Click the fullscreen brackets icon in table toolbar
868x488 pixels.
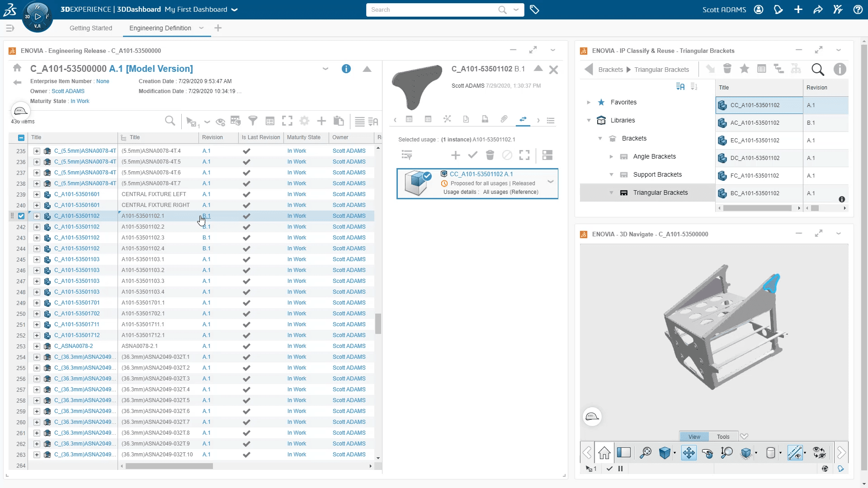click(x=287, y=121)
